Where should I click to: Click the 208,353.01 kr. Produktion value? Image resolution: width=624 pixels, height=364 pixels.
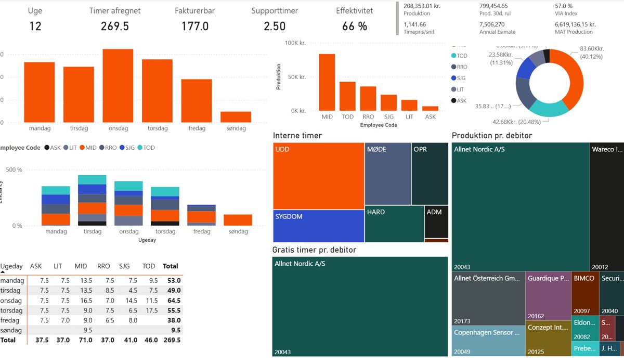pos(422,6)
